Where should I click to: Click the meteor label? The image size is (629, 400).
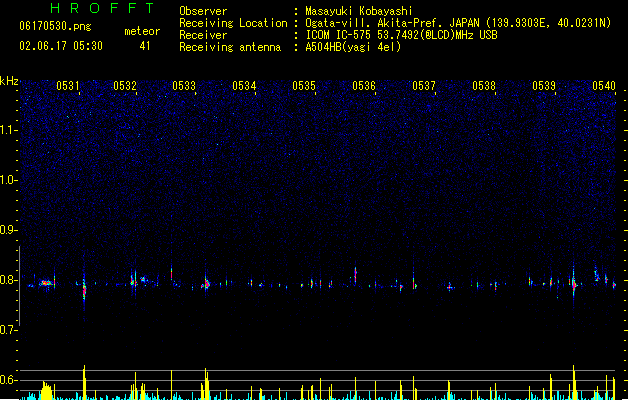(x=142, y=31)
